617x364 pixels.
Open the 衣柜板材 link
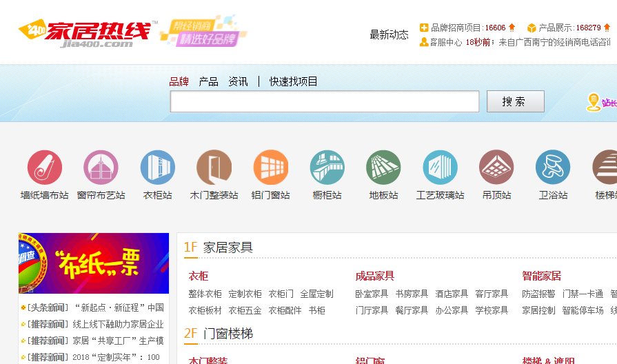coord(205,310)
